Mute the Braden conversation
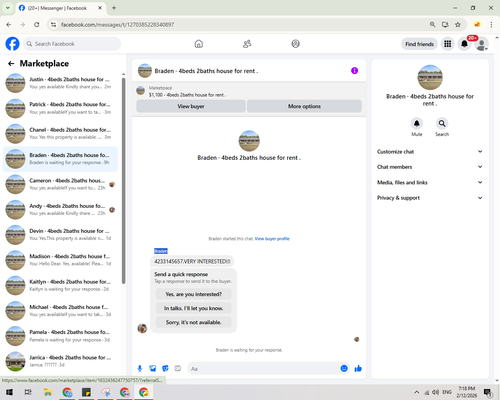Screen dimensions: 500x400 [x=417, y=123]
